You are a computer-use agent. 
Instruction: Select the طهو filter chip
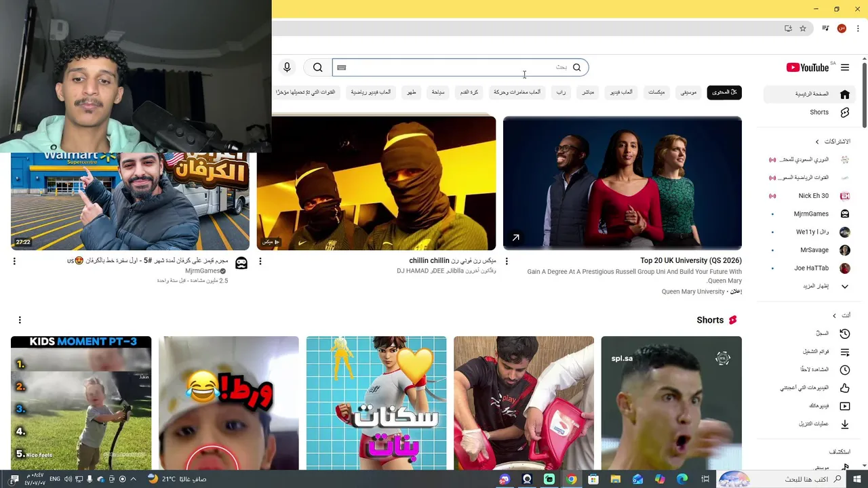[x=412, y=92]
